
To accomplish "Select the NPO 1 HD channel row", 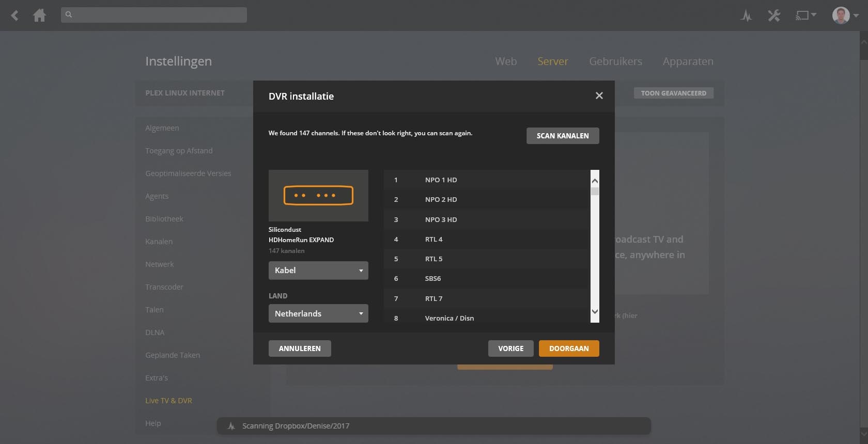I will tap(486, 180).
